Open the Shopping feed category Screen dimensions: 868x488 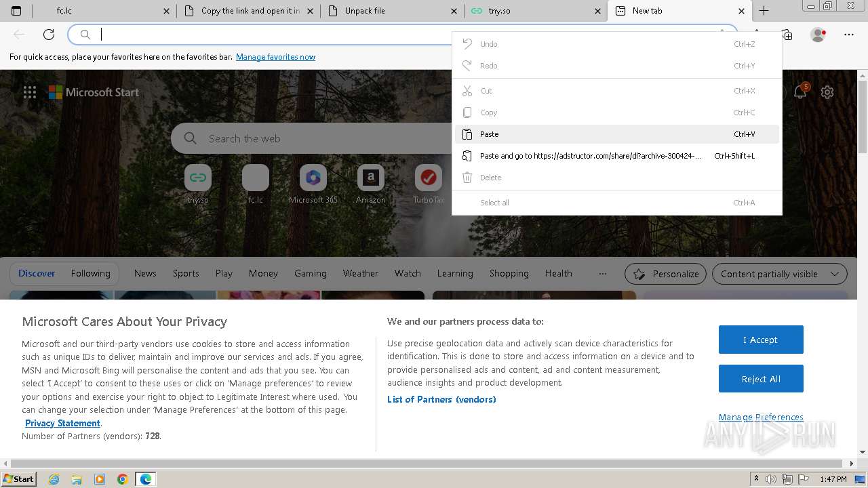pyautogui.click(x=509, y=273)
